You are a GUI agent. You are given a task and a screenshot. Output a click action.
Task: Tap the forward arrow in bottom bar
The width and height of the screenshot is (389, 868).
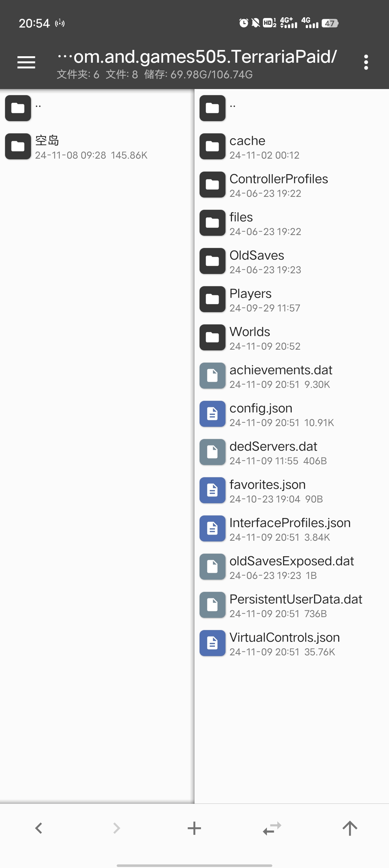click(116, 828)
